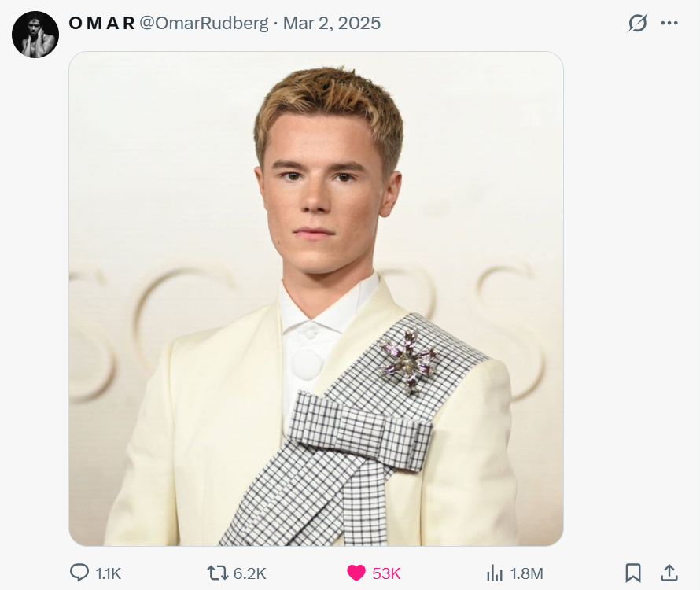This screenshot has height=590, width=700.
Task: Click the display name O M A R
Action: tap(101, 24)
